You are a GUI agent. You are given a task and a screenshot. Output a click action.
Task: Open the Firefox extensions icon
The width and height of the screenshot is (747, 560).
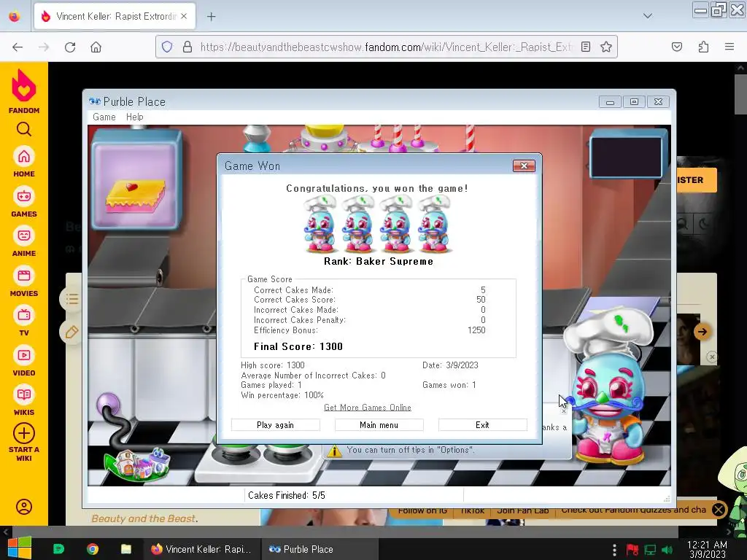[x=703, y=47]
